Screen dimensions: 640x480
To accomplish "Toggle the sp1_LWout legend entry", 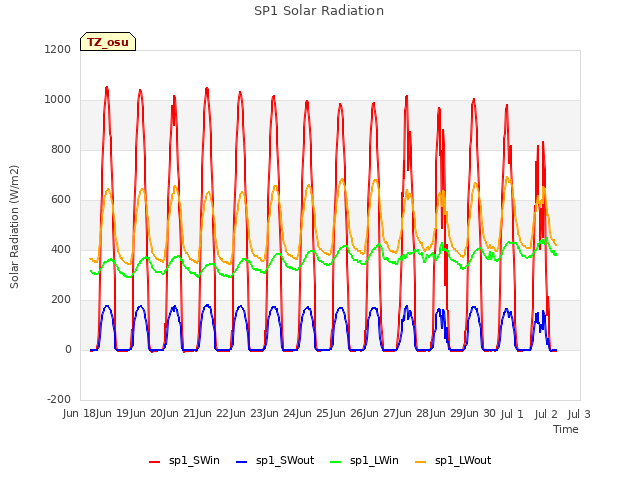I will tap(453, 461).
